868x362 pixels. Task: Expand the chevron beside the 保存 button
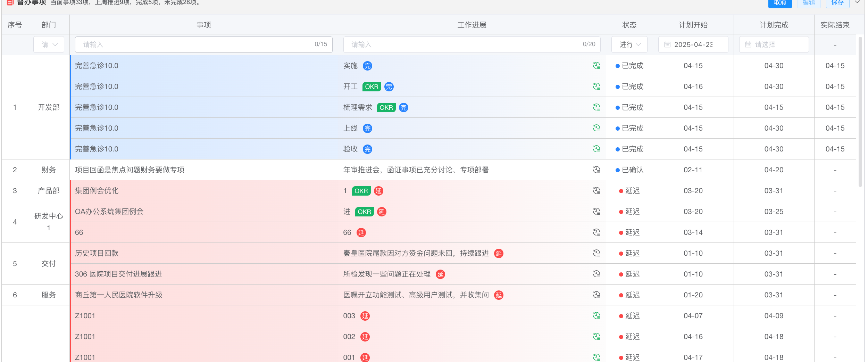857,2
